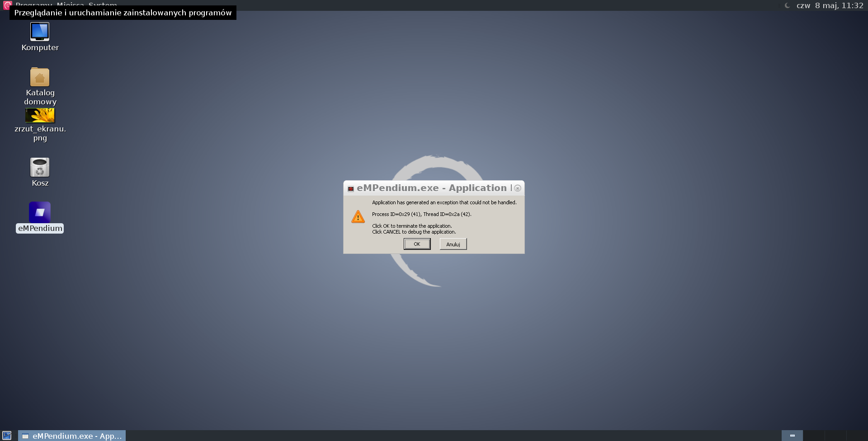The image size is (868, 441).
Task: Activate eMPendium.exe entry in the taskbar
Action: (x=72, y=436)
